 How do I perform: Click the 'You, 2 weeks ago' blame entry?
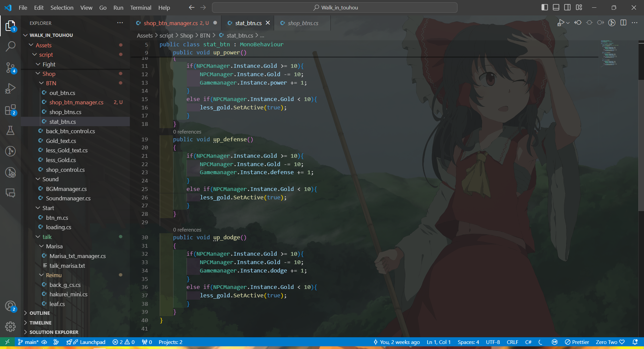pyautogui.click(x=396, y=342)
